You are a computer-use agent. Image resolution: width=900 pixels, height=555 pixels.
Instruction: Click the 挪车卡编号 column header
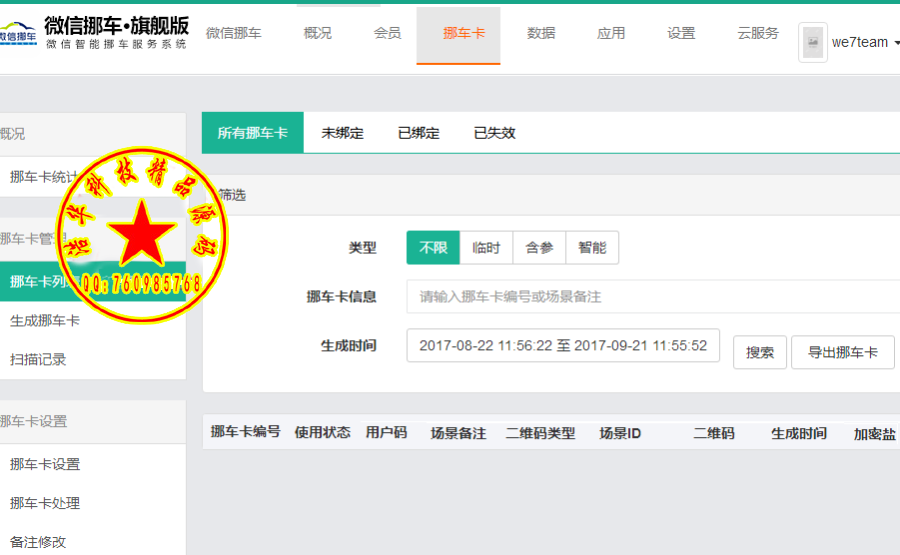click(x=245, y=432)
